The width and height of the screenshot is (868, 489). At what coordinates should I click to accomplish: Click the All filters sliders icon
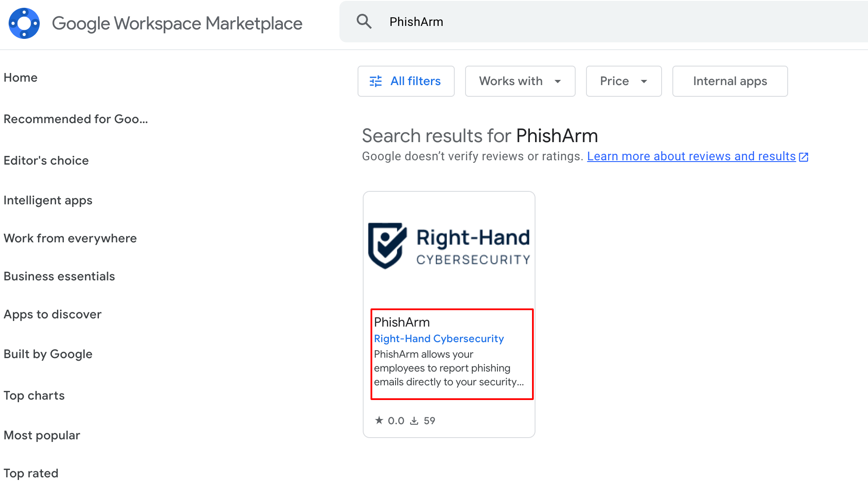pos(376,81)
